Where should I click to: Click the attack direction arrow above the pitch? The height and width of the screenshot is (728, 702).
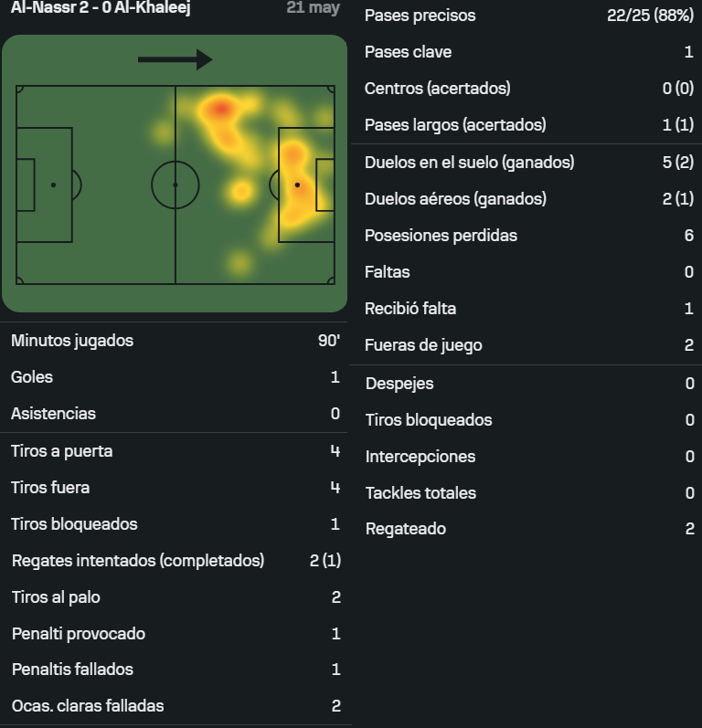(175, 59)
